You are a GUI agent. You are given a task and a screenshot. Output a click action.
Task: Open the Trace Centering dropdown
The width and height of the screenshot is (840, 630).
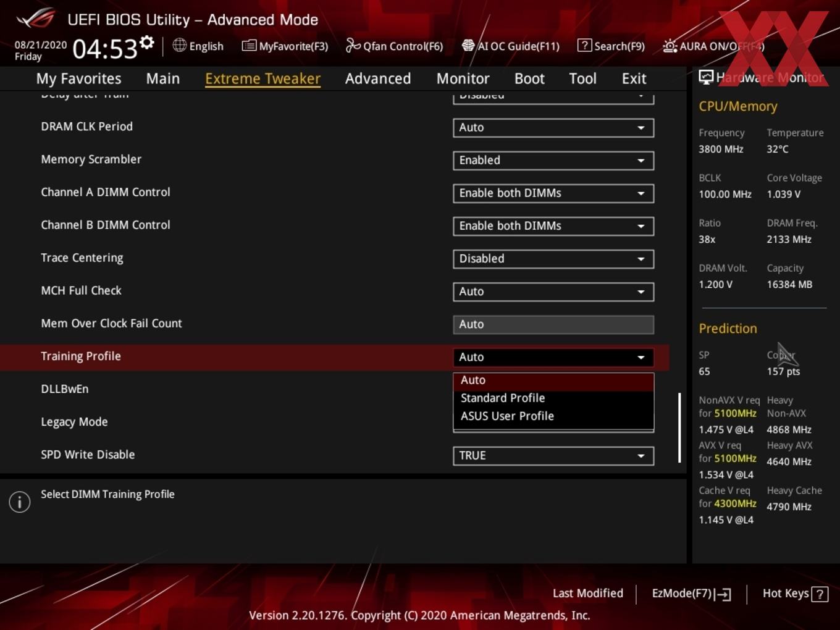click(x=553, y=258)
